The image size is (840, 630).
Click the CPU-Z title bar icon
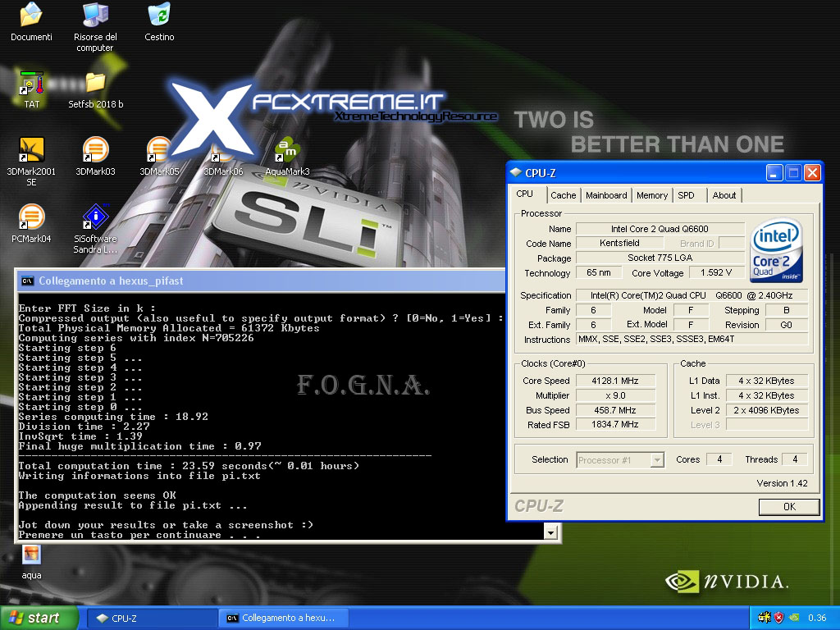pos(516,172)
